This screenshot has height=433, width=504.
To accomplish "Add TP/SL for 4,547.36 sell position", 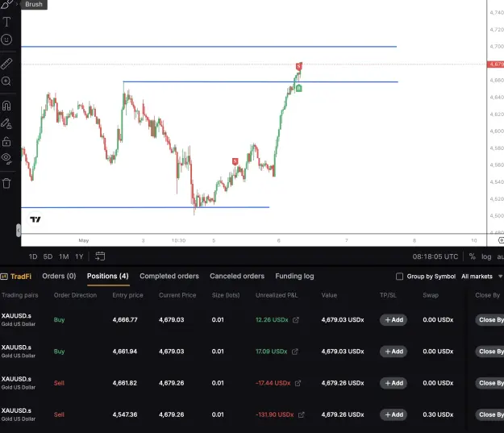I will click(394, 414).
